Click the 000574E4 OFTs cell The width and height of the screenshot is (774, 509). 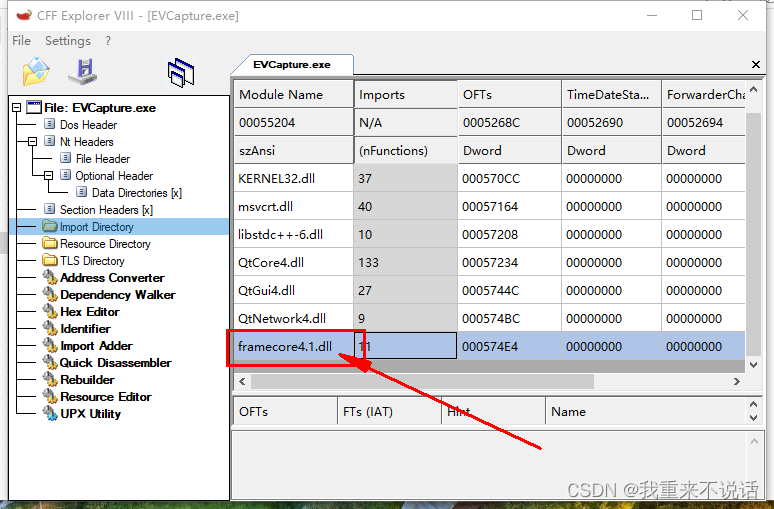509,346
